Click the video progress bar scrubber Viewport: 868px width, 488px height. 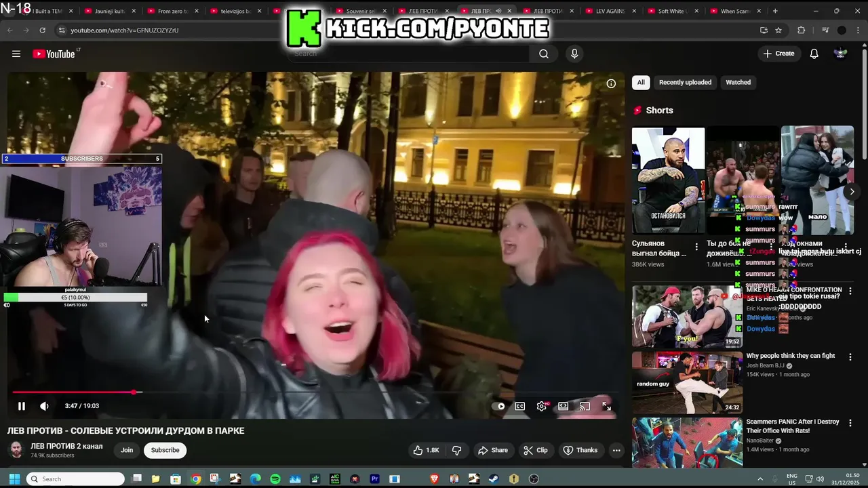click(135, 392)
